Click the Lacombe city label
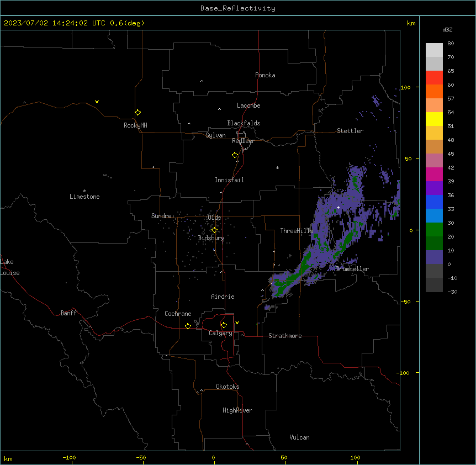 [x=248, y=105]
